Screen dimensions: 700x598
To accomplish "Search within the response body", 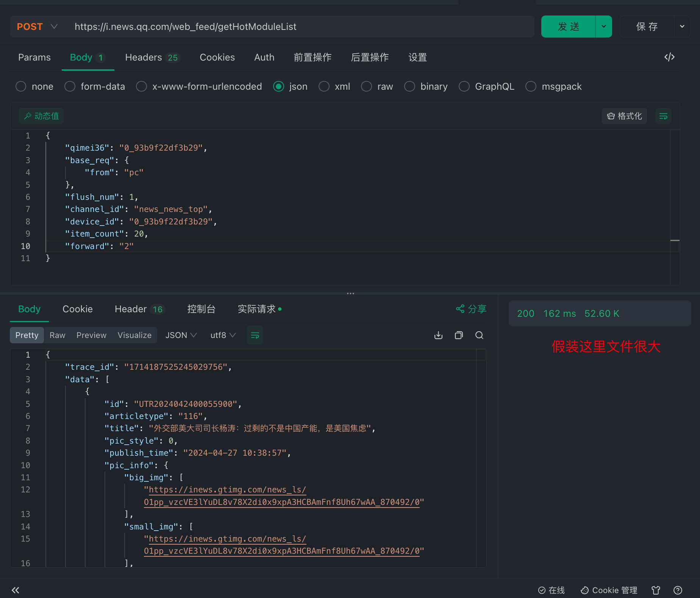I will (479, 335).
